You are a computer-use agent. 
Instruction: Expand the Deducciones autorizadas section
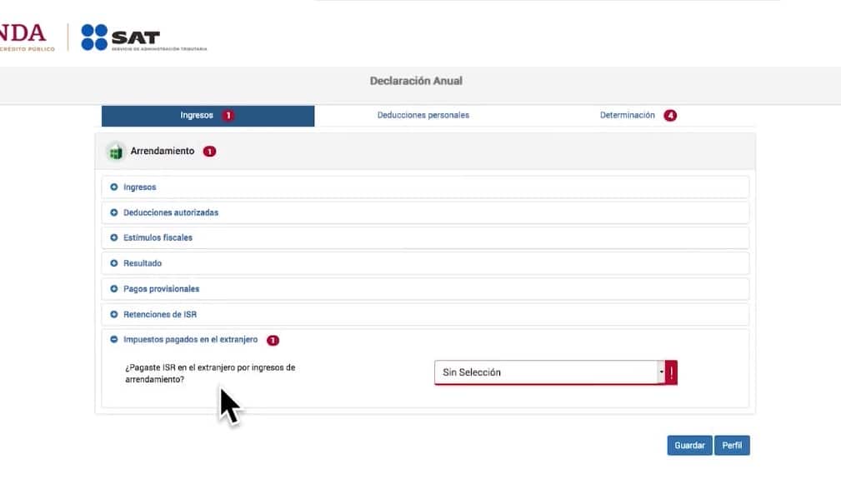click(170, 212)
